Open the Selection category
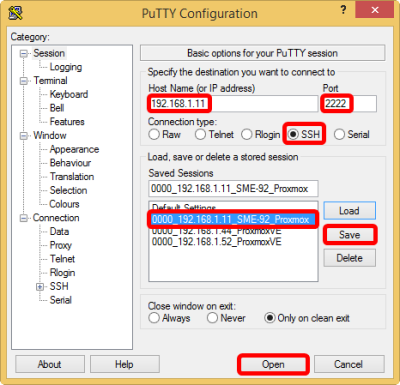Image resolution: width=400 pixels, height=385 pixels. (68, 190)
